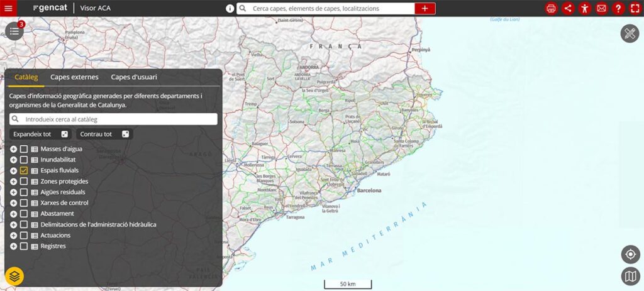Expand the Espais fluvials group
The width and height of the screenshot is (644, 291).
click(x=14, y=171)
